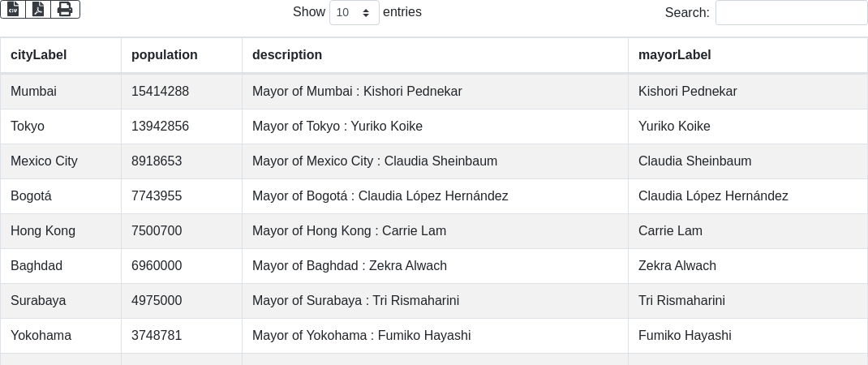Export the table as CSV
868x365 pixels.
[13, 9]
